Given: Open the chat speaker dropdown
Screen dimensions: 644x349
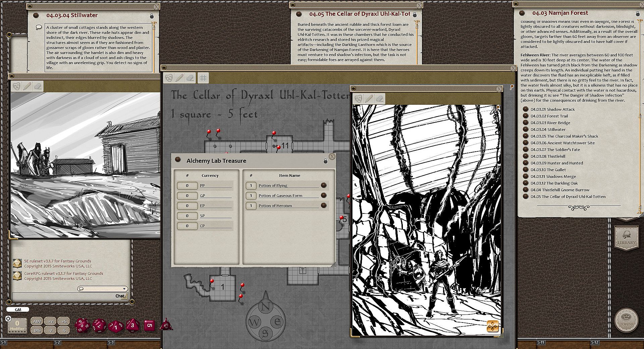Looking at the screenshot, I should pos(103,289).
